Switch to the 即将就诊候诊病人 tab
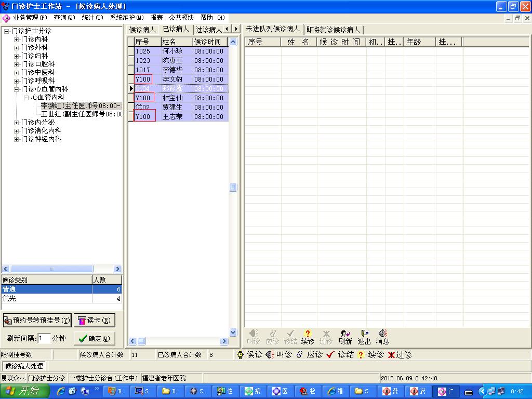This screenshot has height=399, width=532. tap(333, 30)
